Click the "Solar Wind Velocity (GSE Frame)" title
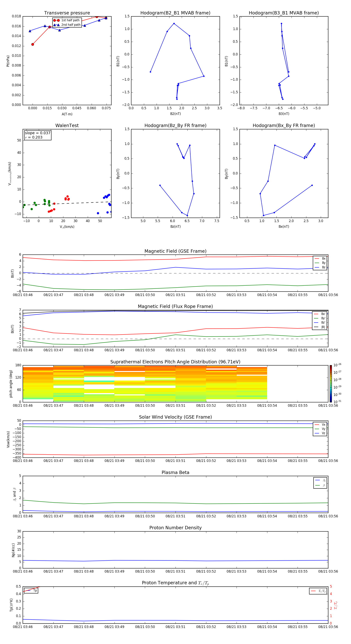Image resolution: width=351 pixels, height=644 pixels. coord(175,417)
